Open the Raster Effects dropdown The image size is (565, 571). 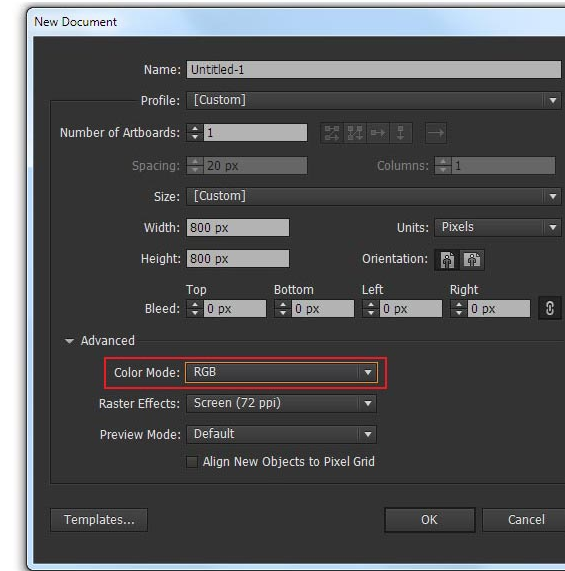click(281, 403)
